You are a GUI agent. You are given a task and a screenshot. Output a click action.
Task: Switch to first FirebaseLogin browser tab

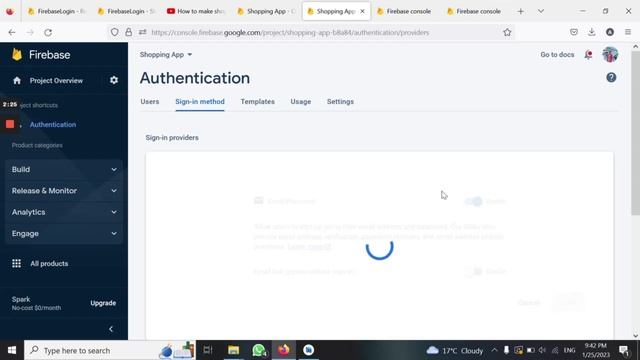click(57, 11)
